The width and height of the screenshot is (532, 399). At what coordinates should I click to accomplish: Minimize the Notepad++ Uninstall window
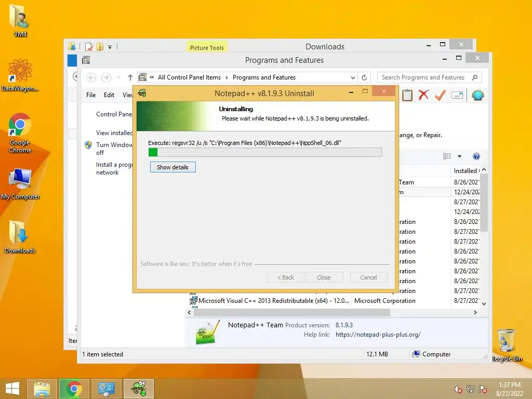tap(351, 92)
